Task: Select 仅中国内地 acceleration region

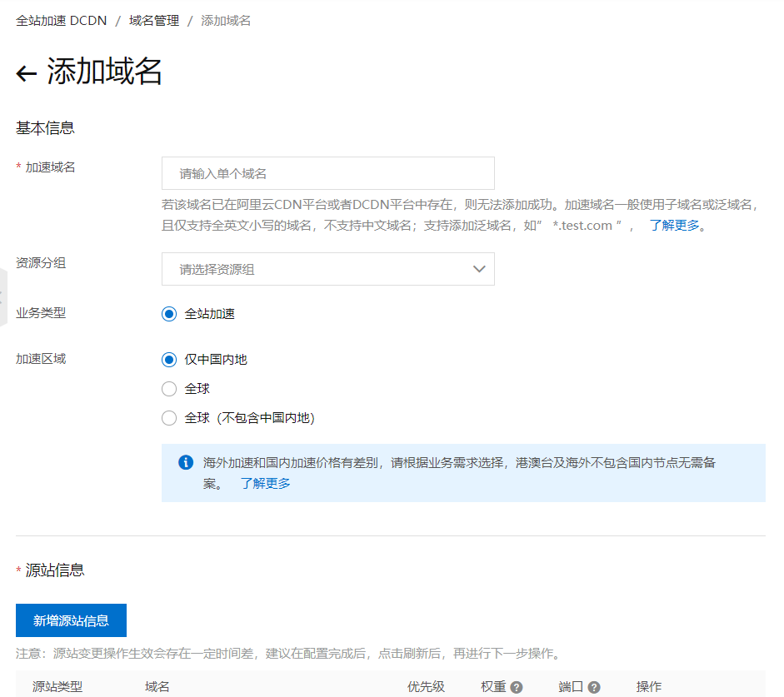Action: pos(169,360)
